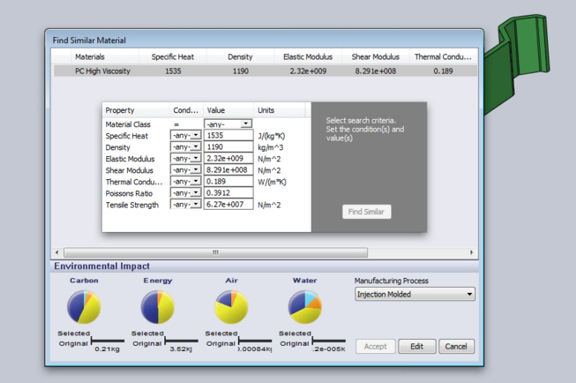Image resolution: width=576 pixels, height=383 pixels.
Task: Click the Cond... column header
Action: 186,110
